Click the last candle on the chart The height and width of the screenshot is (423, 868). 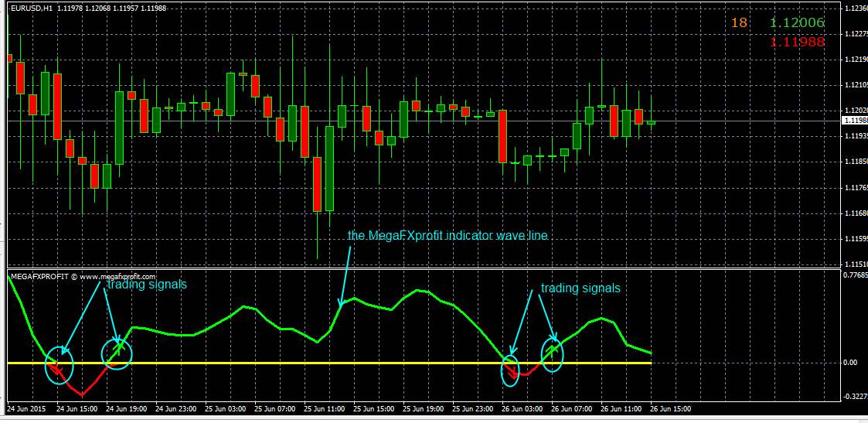(651, 122)
